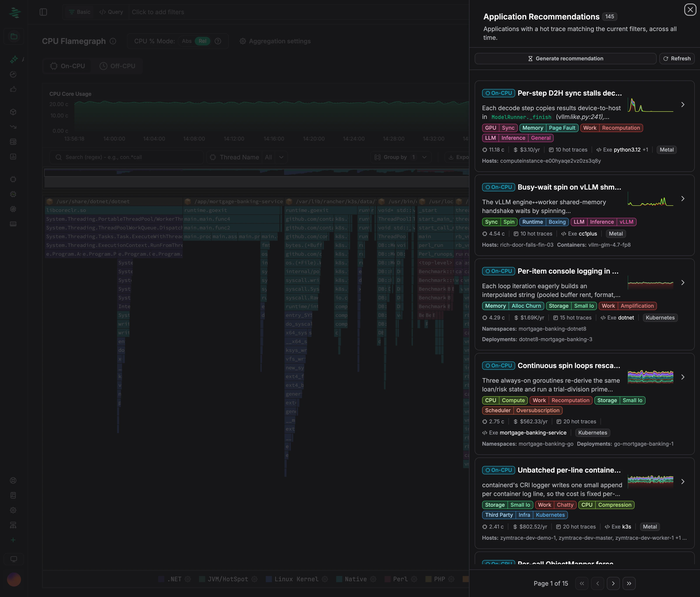
Task: Open Aggregation settings
Action: click(x=275, y=41)
